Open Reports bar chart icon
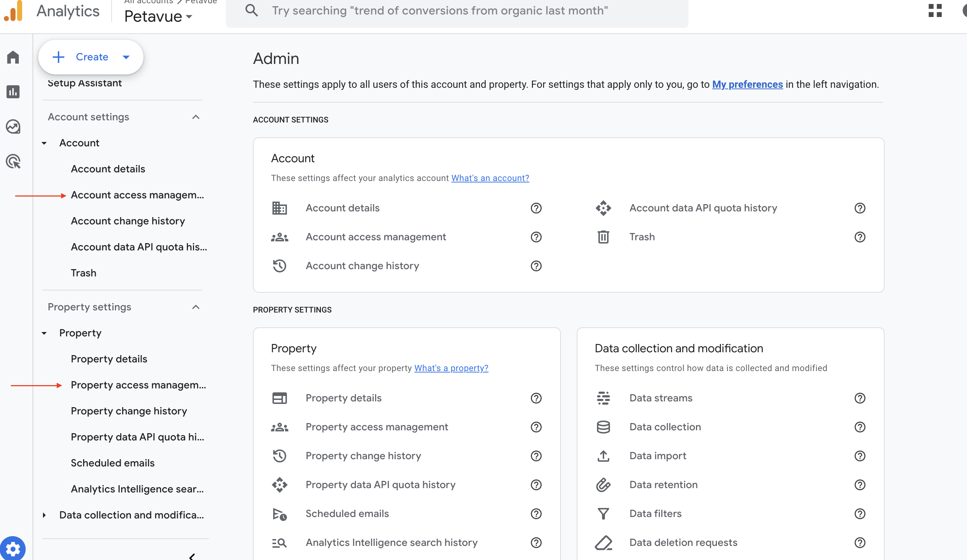Viewport: 967px width, 560px height. 13,92
